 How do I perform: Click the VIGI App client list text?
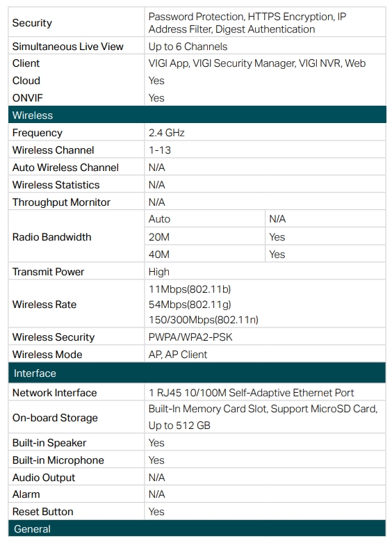coord(257,63)
